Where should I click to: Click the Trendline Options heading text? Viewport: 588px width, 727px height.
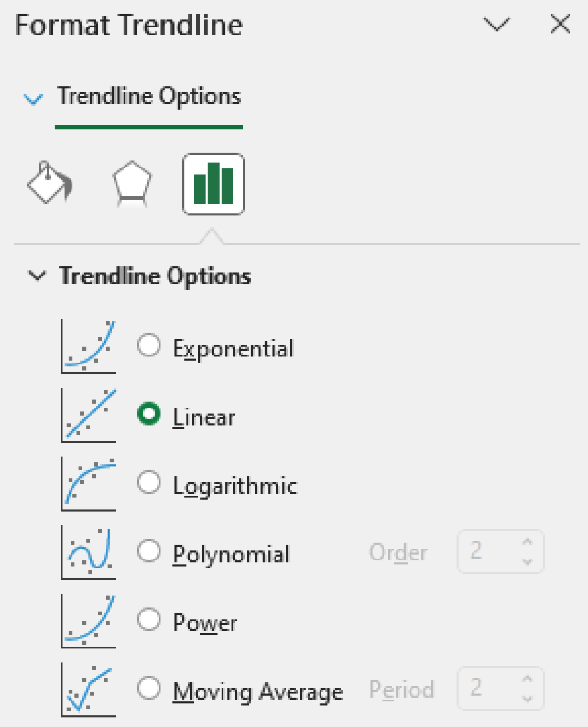pos(155,276)
